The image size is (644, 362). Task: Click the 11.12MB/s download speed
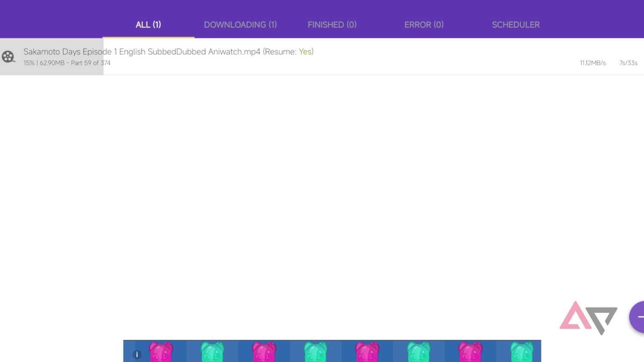click(592, 63)
